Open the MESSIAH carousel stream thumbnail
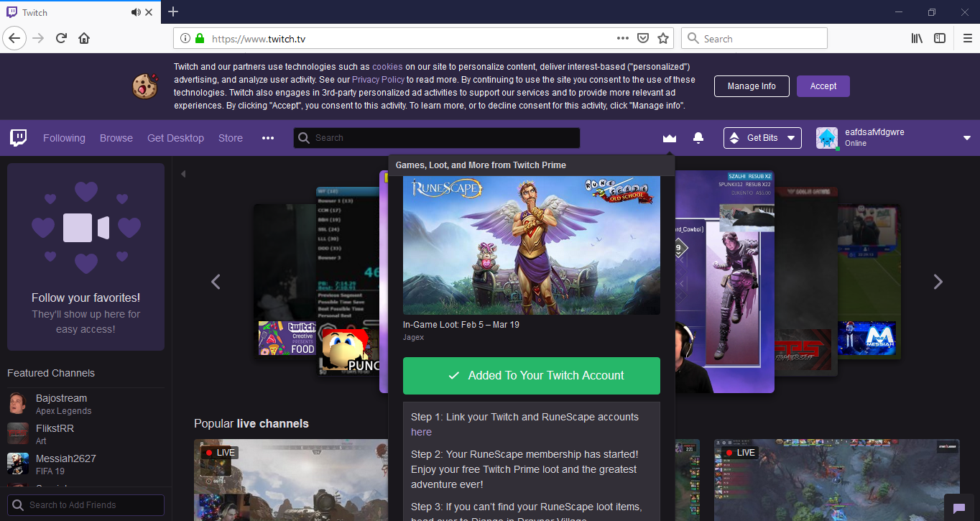This screenshot has height=521, width=980. [x=866, y=338]
